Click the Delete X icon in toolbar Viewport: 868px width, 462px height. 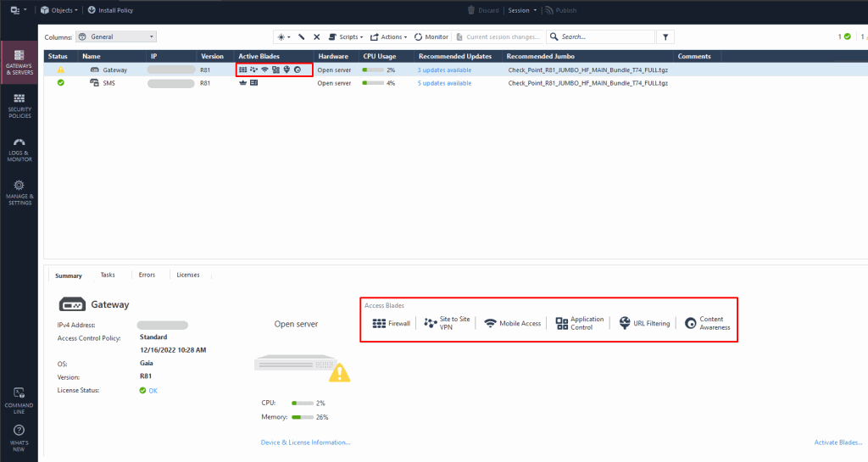(317, 37)
